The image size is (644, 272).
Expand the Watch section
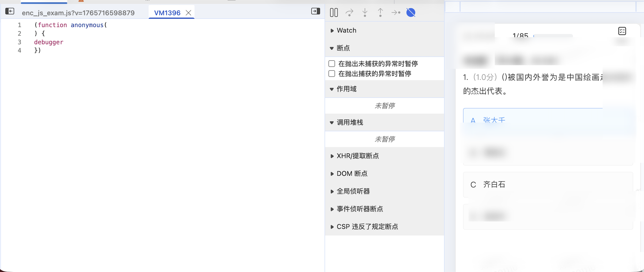pos(384,30)
